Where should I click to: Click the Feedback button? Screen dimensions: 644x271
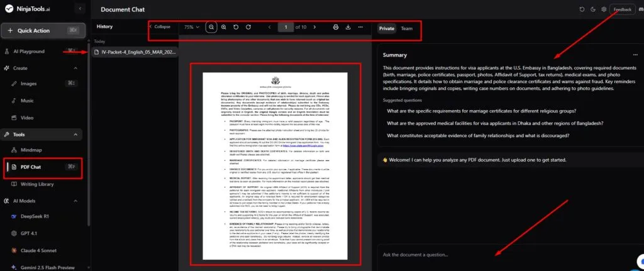(x=622, y=9)
